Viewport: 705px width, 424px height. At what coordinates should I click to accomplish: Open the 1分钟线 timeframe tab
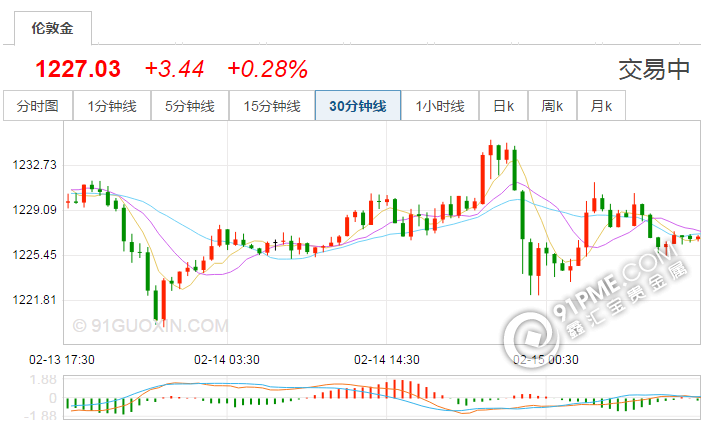(x=112, y=106)
